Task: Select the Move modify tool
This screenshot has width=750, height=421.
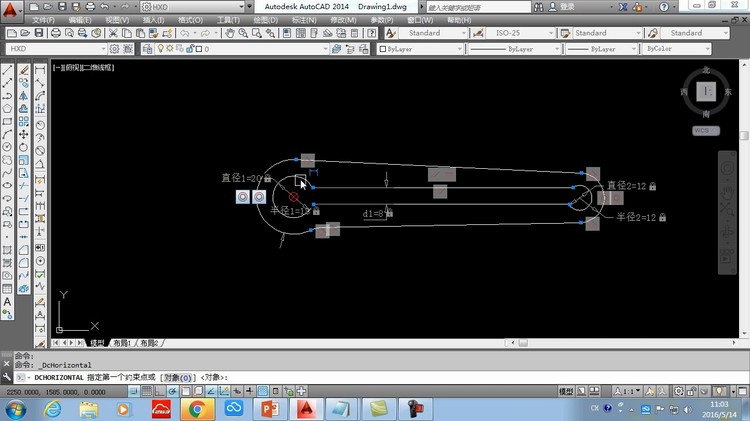Action: [23, 134]
